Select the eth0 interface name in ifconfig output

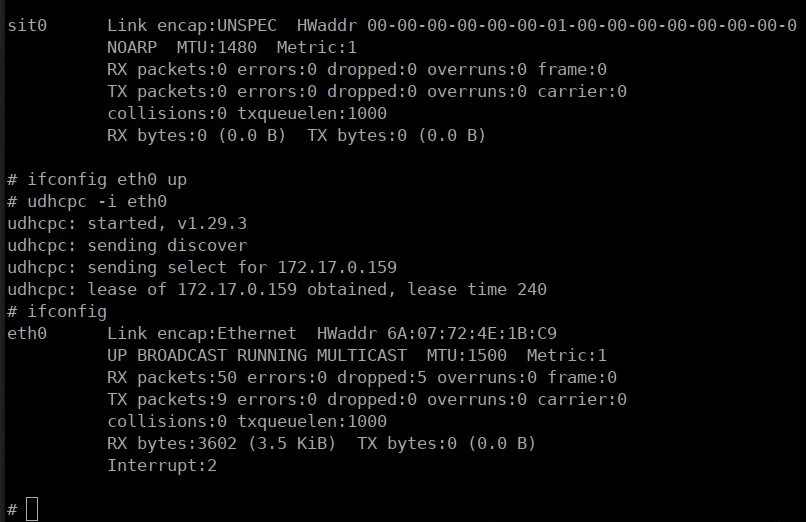tap(27, 333)
